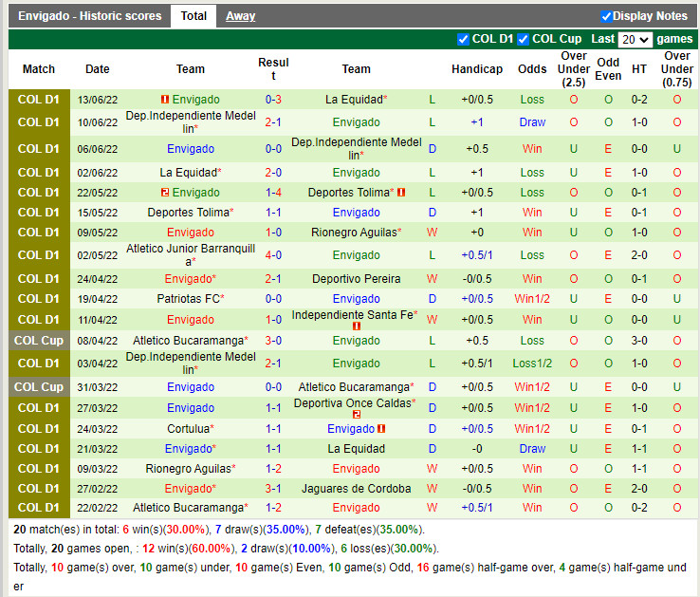Uncheck the COL Cup filter checkbox
Viewport: 700px width, 597px height.
click(523, 39)
